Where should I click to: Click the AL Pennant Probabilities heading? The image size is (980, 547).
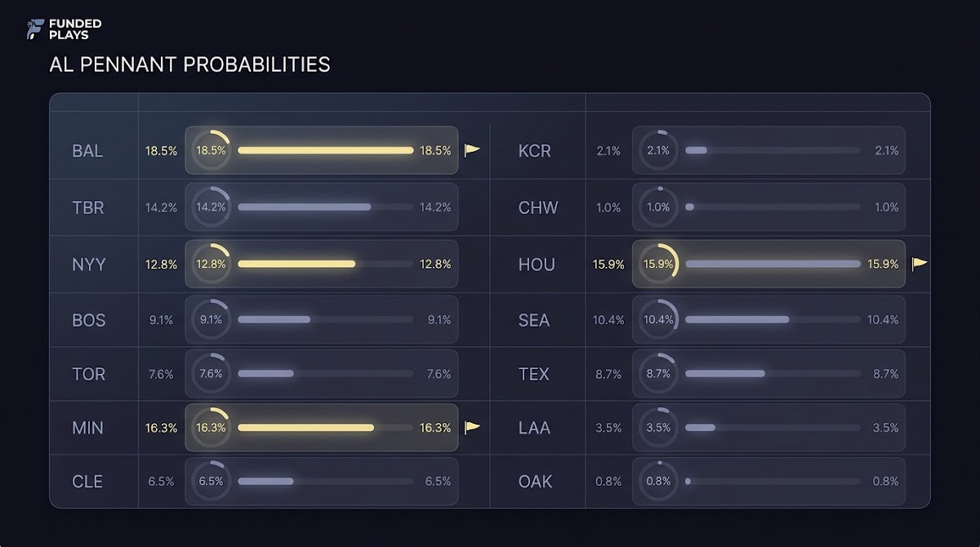coord(189,64)
